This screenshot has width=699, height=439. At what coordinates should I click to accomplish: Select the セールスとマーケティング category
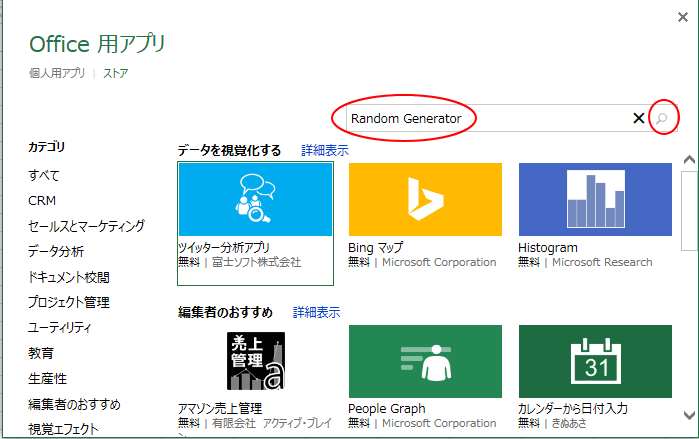coord(86,226)
